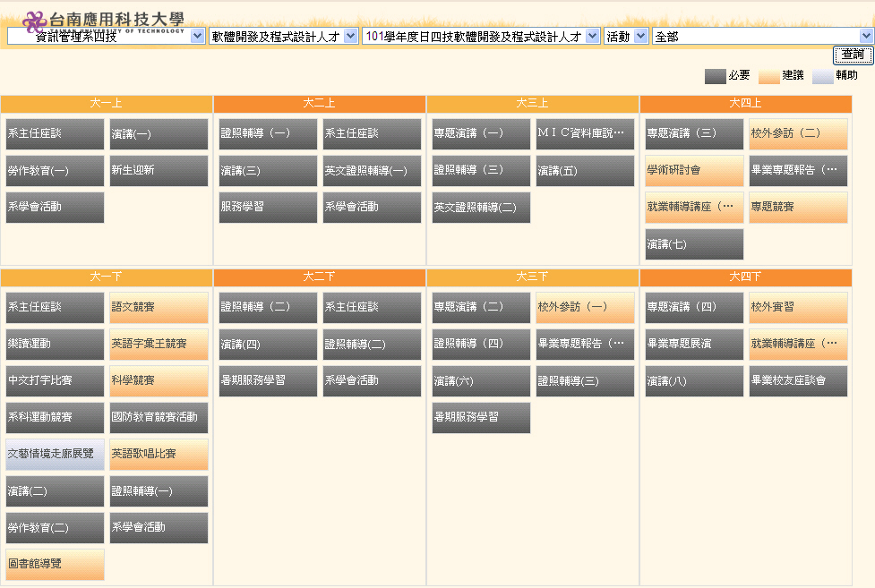Viewport: 875px width, 588px height.
Task: Click 暑期服務學習 under 大二下
Action: click(x=268, y=381)
